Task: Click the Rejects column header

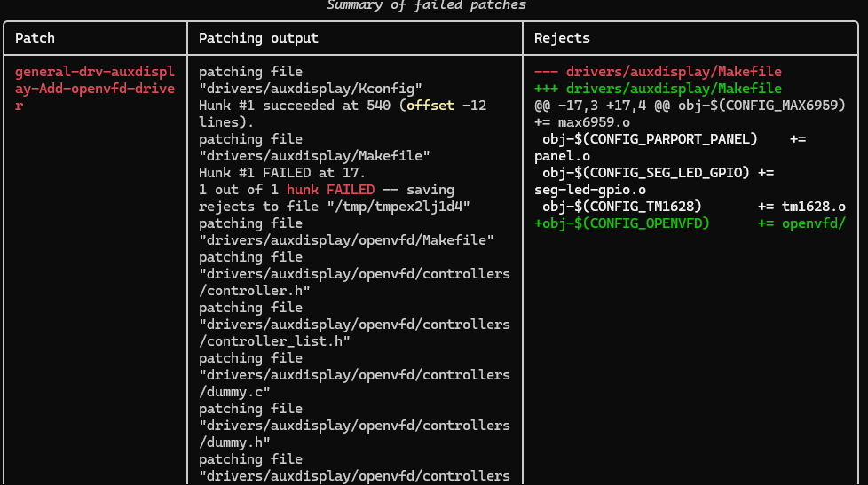Action: [562, 38]
